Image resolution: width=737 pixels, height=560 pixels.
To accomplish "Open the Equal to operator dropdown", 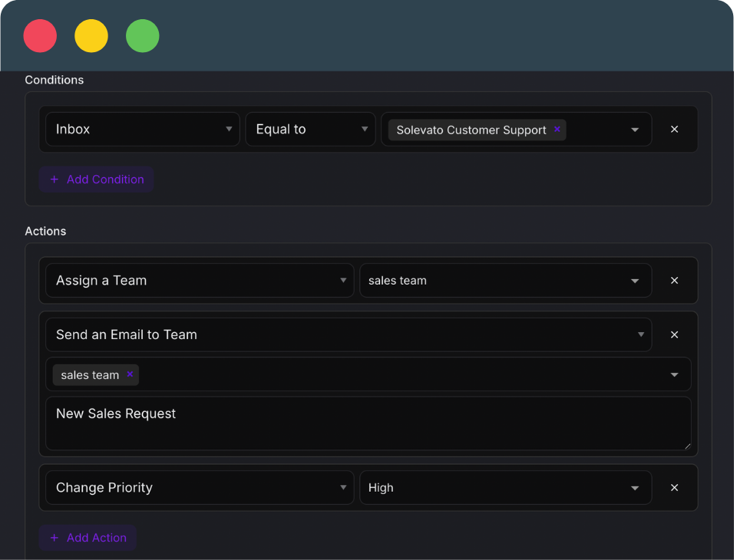I will [310, 129].
